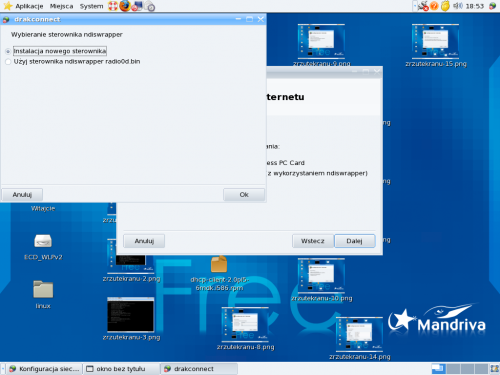Click the Wstecz button in wizard

point(313,241)
